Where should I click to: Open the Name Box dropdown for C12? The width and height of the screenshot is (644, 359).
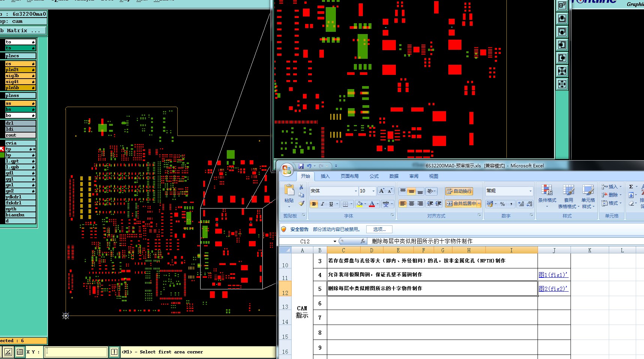(335, 241)
